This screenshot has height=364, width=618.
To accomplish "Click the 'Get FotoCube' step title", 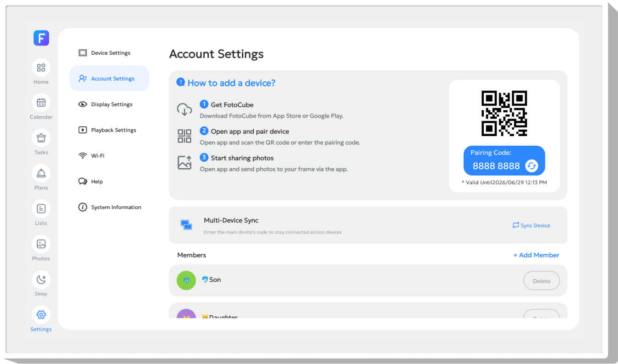I will point(232,105).
